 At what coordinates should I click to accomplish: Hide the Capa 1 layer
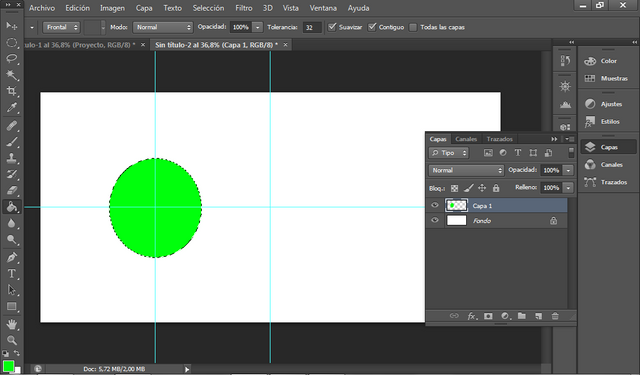435,205
